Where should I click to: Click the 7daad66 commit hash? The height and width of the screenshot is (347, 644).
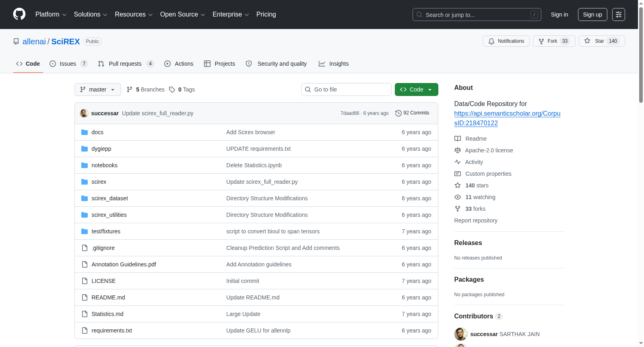click(350, 113)
